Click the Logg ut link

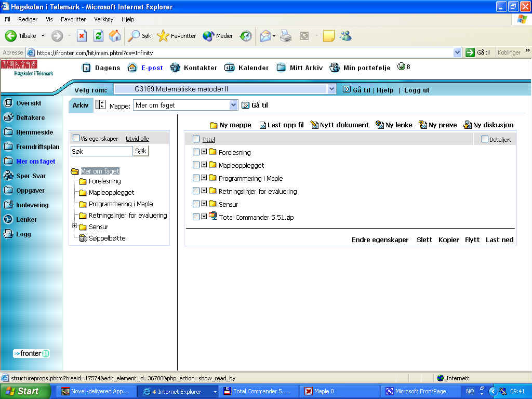[x=417, y=90]
